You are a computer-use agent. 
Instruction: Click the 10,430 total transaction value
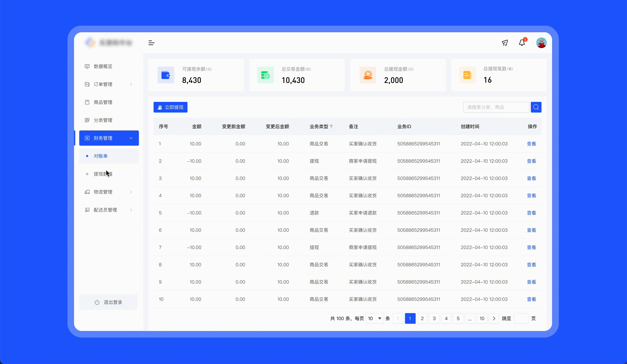pos(293,80)
